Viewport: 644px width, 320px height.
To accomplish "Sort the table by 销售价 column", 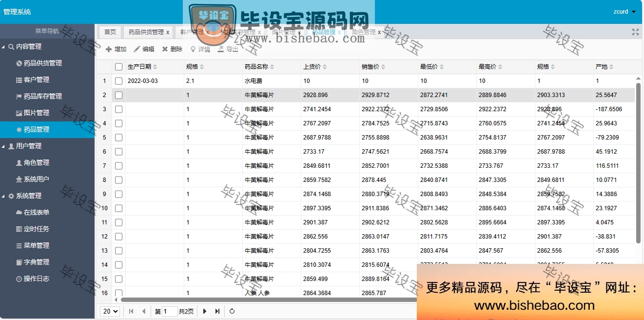I will tap(372, 67).
